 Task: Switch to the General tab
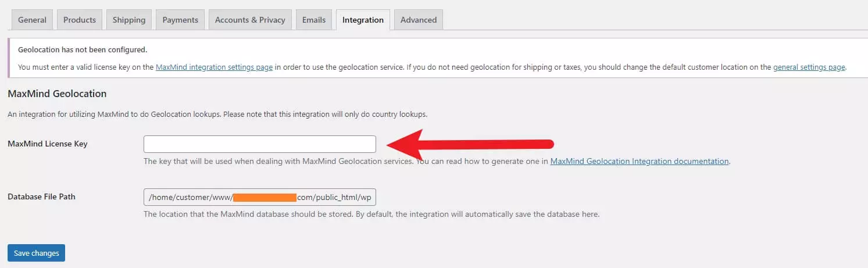[x=32, y=20]
